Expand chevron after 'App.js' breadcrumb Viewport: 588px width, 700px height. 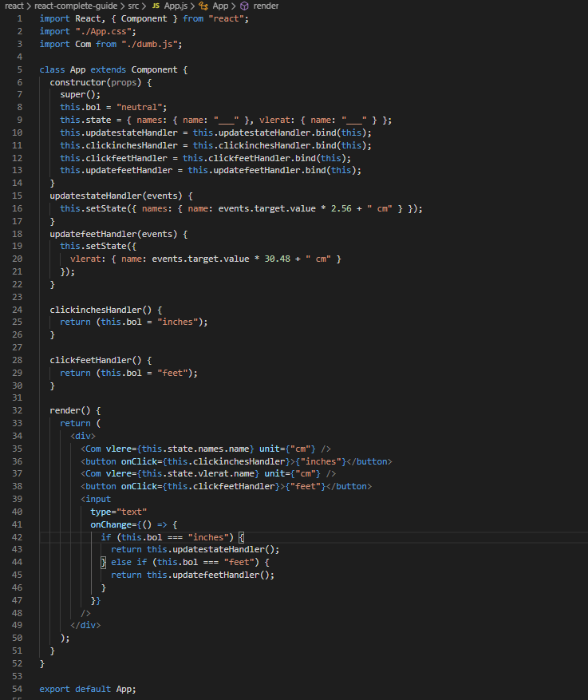tap(192, 6)
